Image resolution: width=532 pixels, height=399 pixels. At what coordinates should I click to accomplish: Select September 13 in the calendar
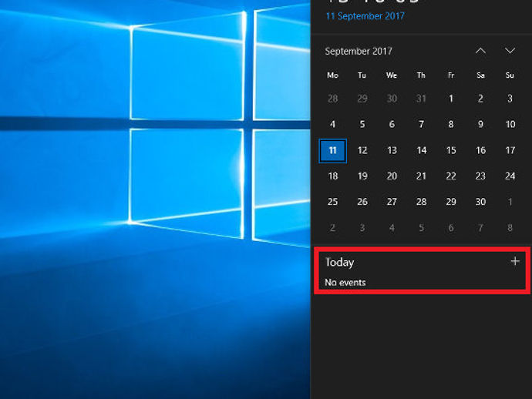[x=392, y=150]
